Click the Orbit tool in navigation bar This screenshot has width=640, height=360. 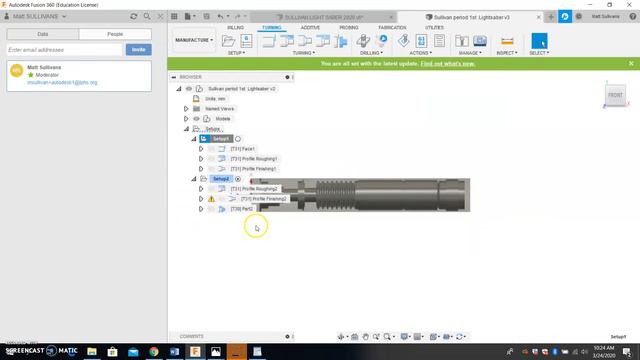click(341, 337)
